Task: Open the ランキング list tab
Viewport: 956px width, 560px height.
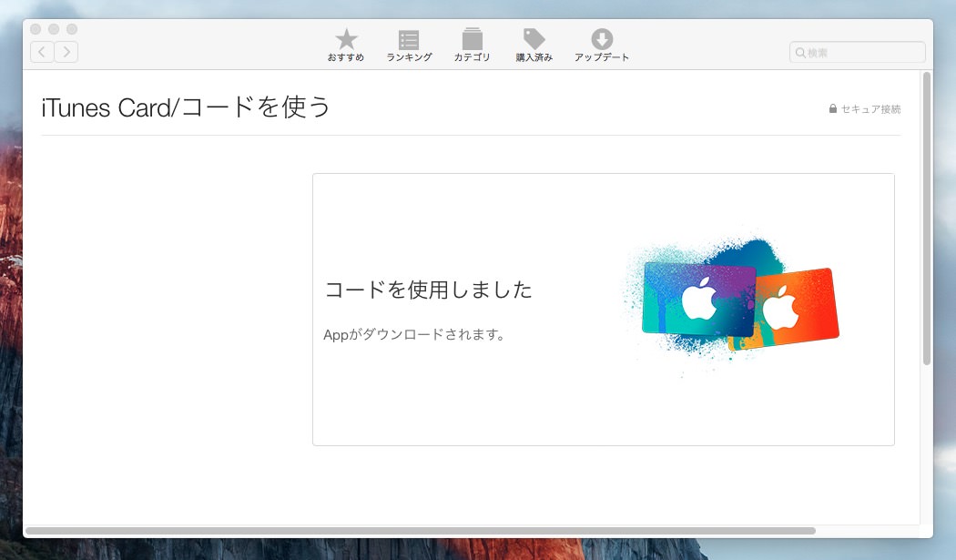Action: click(409, 46)
